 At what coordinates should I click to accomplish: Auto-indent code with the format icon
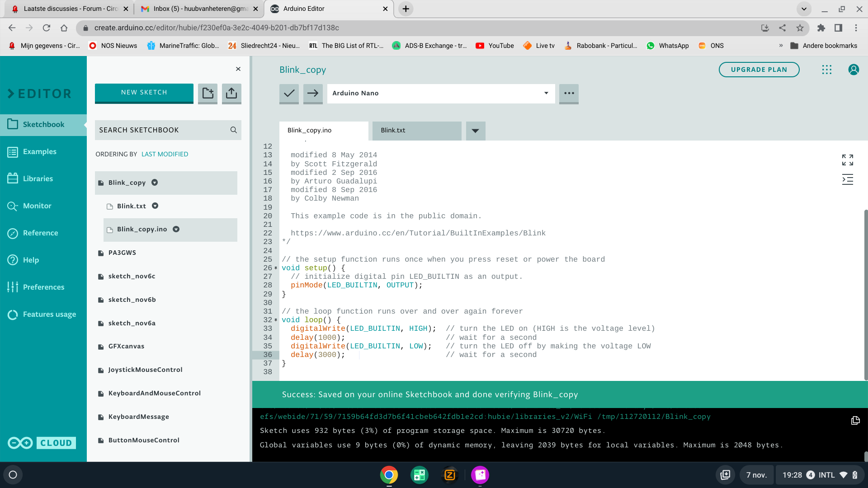tap(848, 179)
